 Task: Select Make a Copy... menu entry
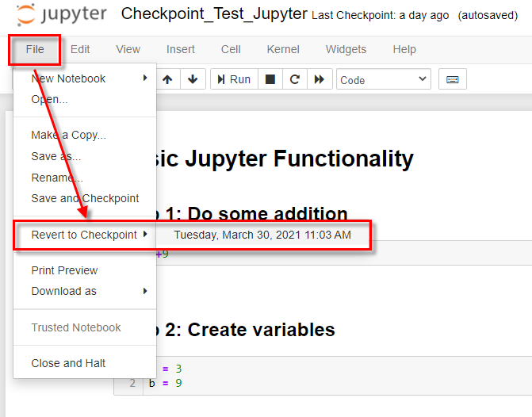point(85,135)
